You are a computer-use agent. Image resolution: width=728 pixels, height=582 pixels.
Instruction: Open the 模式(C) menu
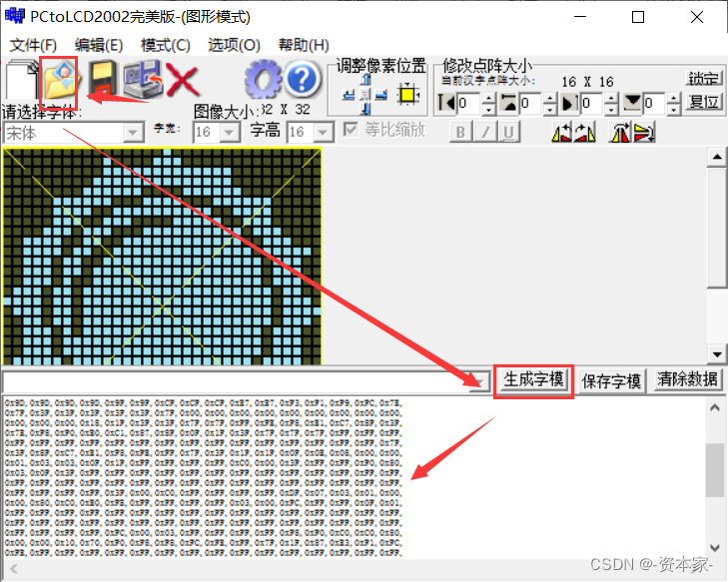[x=166, y=45]
